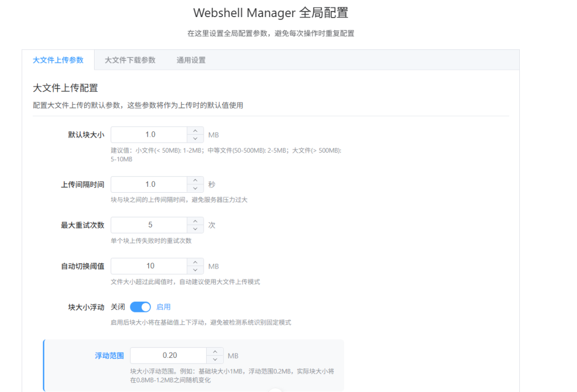Click the blue 块大小浮动 toggle switch
The width and height of the screenshot is (577, 392).
pyautogui.click(x=141, y=307)
